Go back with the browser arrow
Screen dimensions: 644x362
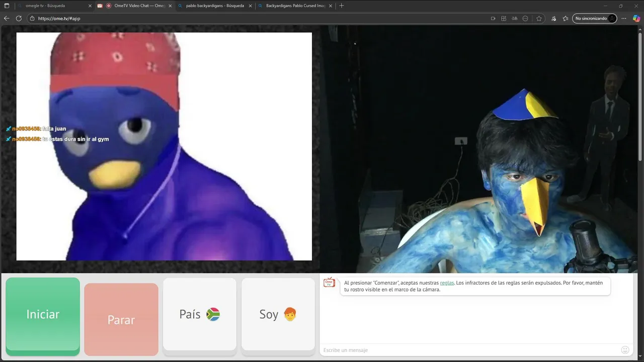click(x=7, y=18)
